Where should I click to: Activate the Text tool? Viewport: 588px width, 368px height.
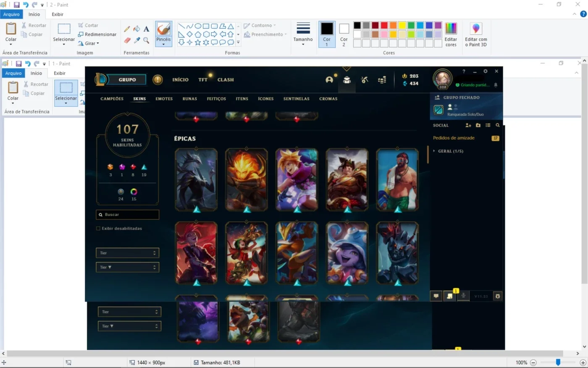pos(146,29)
